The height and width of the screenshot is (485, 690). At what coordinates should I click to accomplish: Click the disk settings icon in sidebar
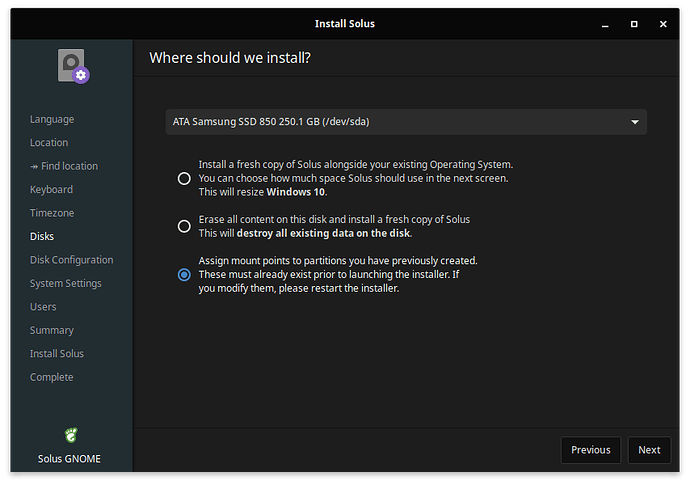click(x=73, y=66)
